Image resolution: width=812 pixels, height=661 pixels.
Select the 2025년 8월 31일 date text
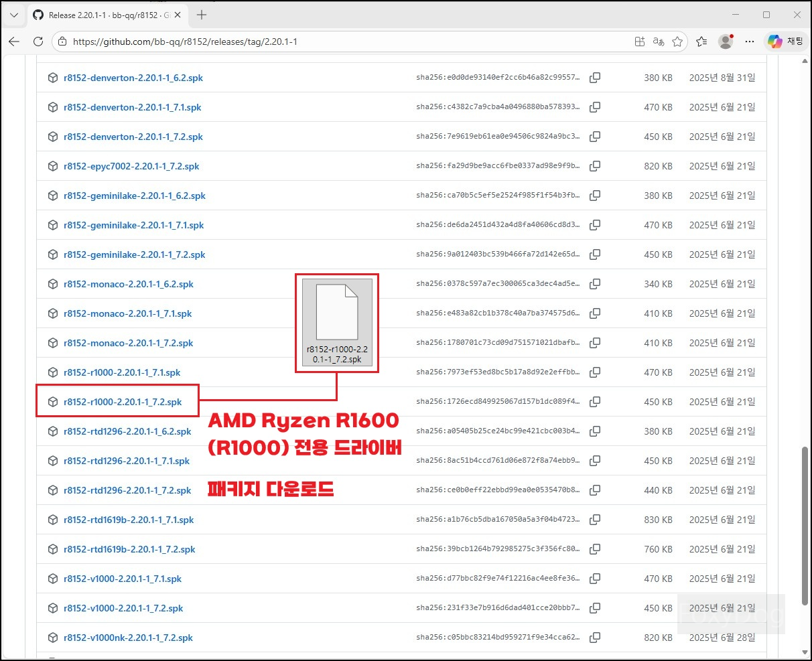[x=722, y=78]
